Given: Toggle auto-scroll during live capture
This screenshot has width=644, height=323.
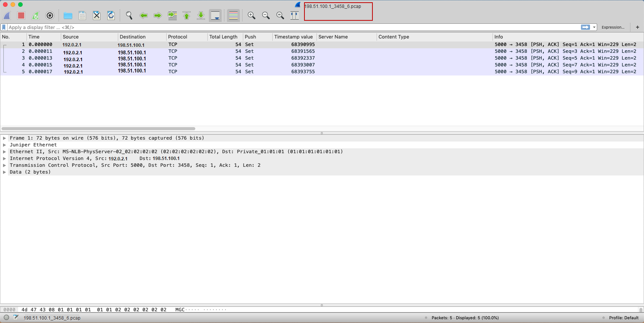Looking at the screenshot, I should click(x=215, y=15).
